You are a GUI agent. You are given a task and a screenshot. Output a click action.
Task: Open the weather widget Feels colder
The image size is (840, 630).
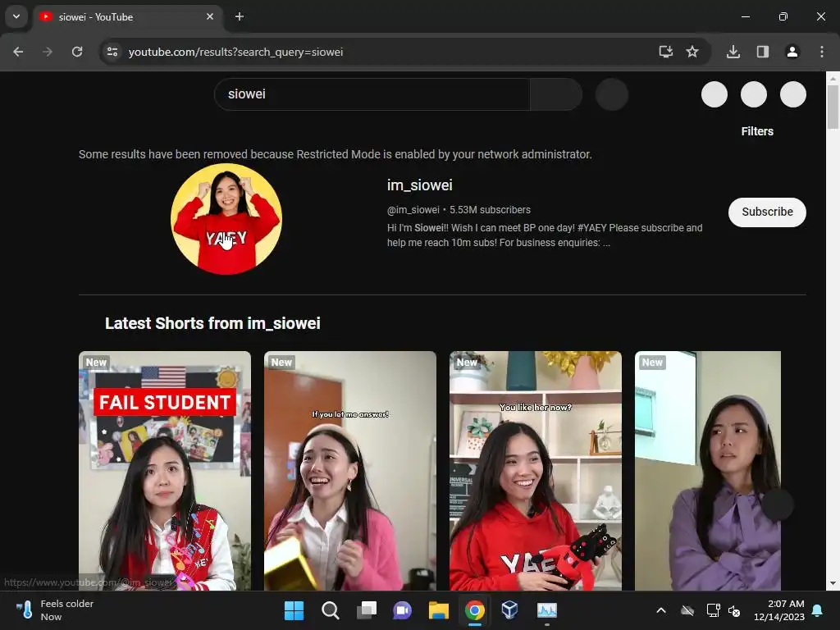55,610
